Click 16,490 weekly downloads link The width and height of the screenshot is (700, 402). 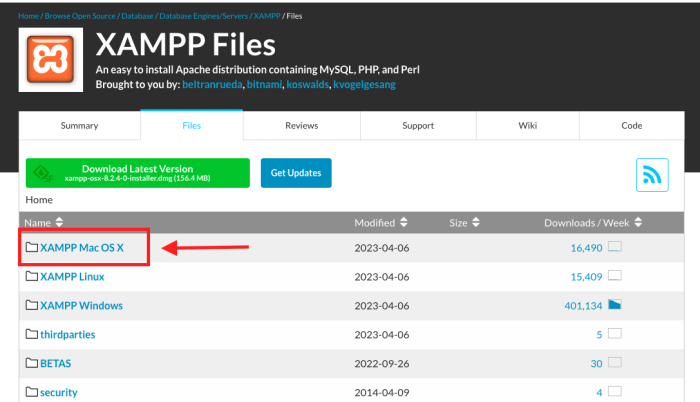coord(586,248)
